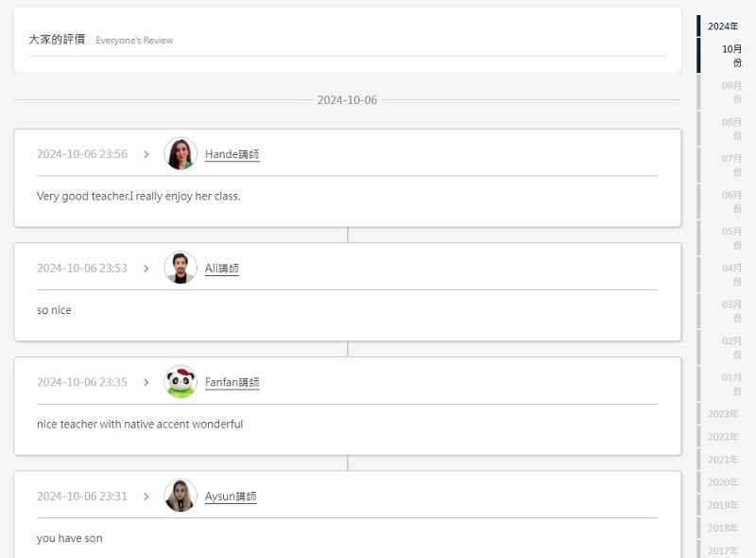The image size is (756, 558).
Task: Open Aysun講師 teacher link
Action: [231, 497]
